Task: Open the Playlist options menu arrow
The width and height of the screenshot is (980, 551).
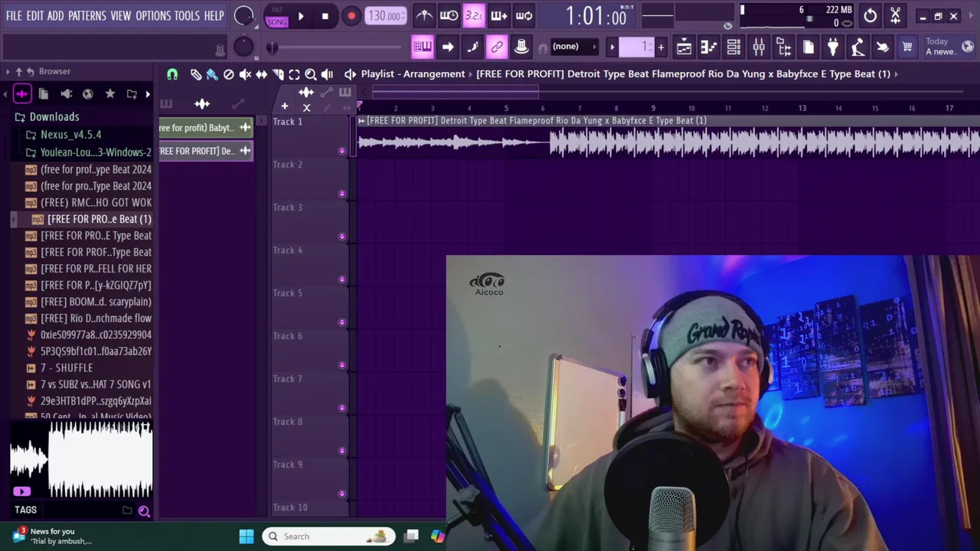Action: [x=350, y=74]
